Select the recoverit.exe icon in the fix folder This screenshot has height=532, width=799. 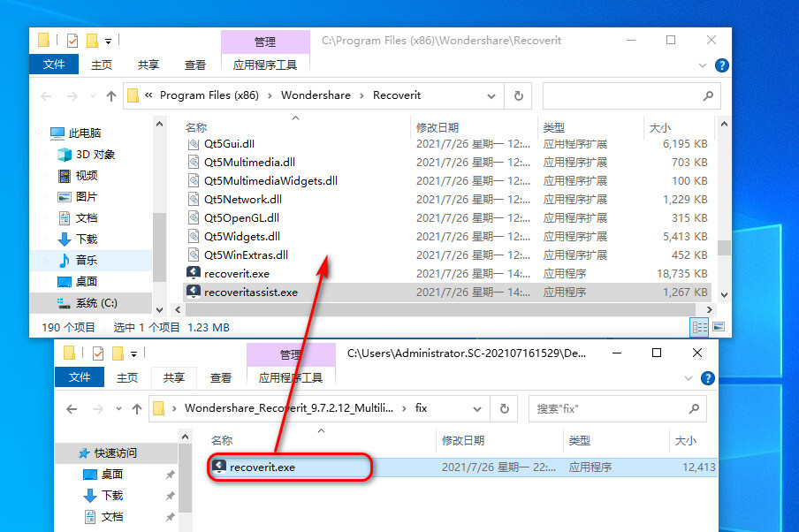coord(218,467)
